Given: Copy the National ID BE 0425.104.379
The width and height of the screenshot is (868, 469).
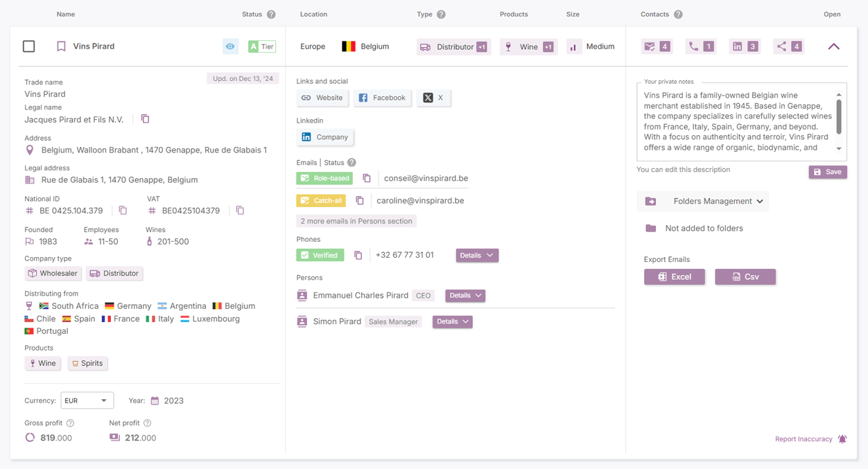Looking at the screenshot, I should click(123, 210).
